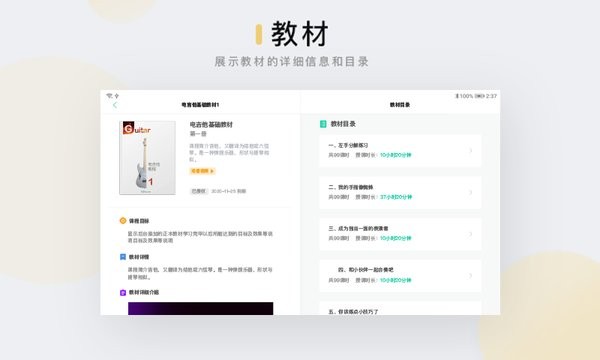Viewport: 600px width, 360px height.
Task: Open chapter 一、左手分解练习 card
Action: click(x=400, y=151)
